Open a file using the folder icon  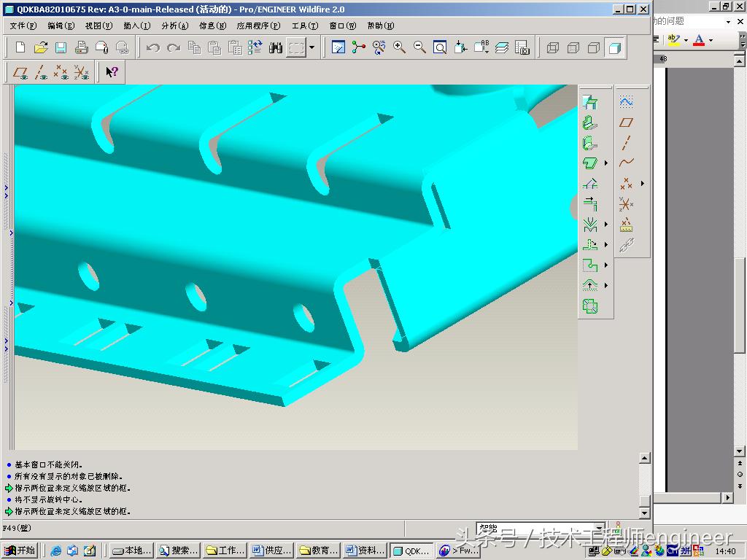[41, 47]
